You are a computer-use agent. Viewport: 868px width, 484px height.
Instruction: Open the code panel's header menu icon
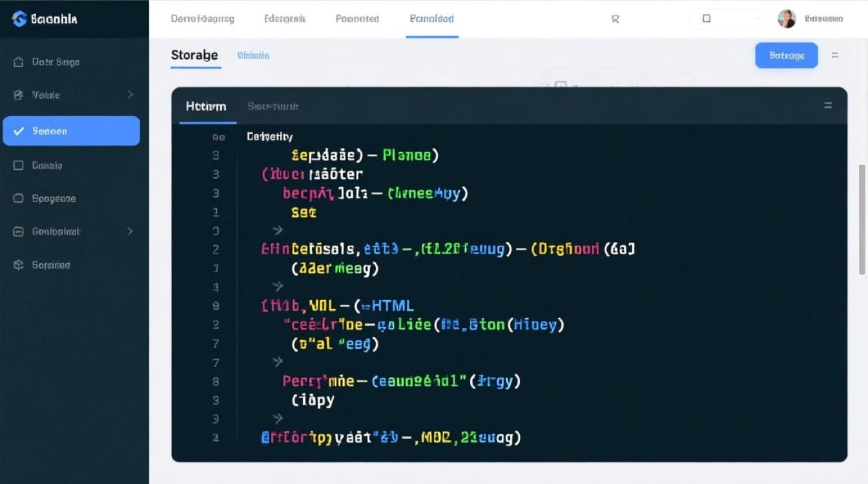point(827,105)
